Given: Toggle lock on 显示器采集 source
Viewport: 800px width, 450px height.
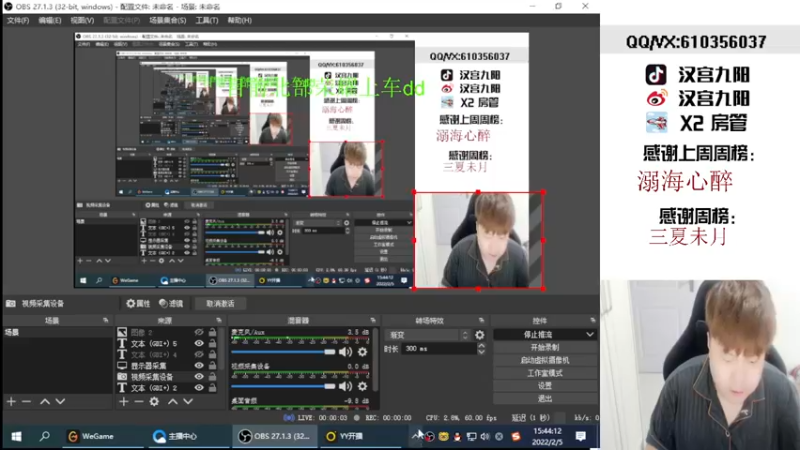Looking at the screenshot, I should [x=212, y=365].
